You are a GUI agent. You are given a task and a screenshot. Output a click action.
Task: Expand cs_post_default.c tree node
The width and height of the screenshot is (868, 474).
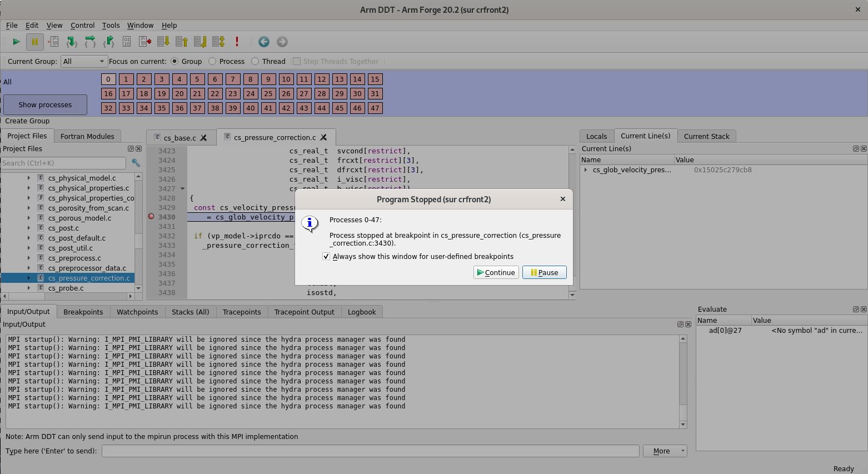point(29,238)
